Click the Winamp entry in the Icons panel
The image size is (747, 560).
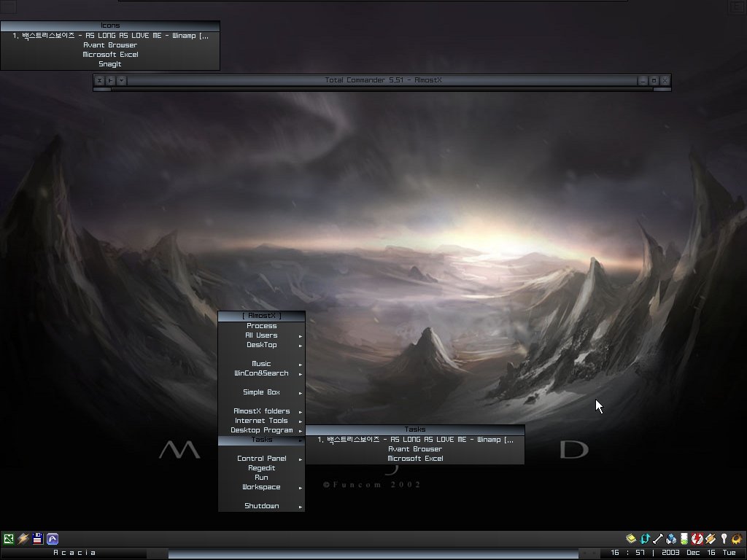110,36
